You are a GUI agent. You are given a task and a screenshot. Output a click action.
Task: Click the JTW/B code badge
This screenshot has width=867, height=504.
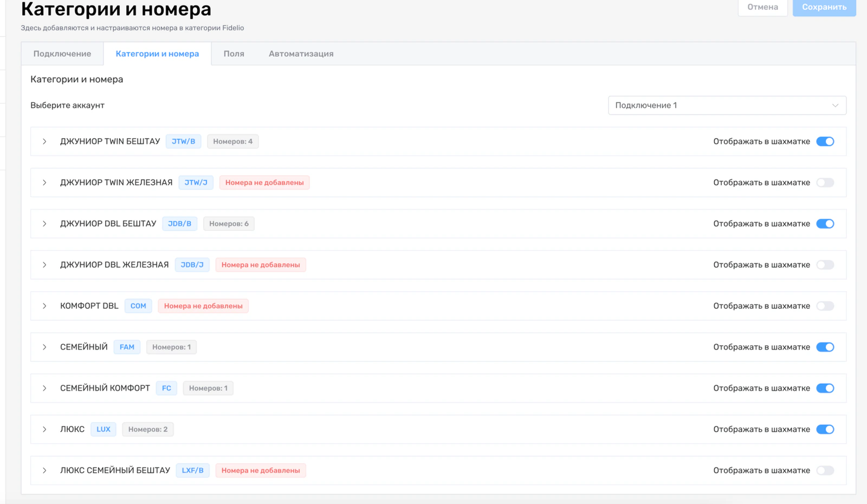[x=183, y=141]
